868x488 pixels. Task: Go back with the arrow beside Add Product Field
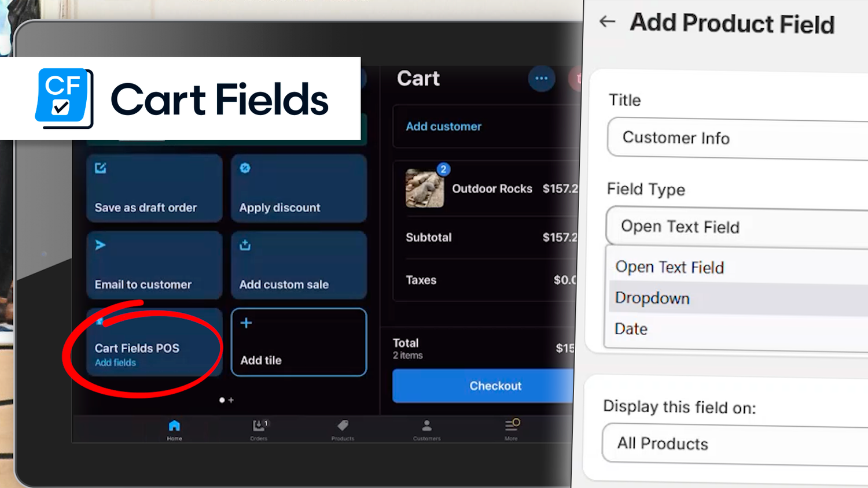coord(607,22)
